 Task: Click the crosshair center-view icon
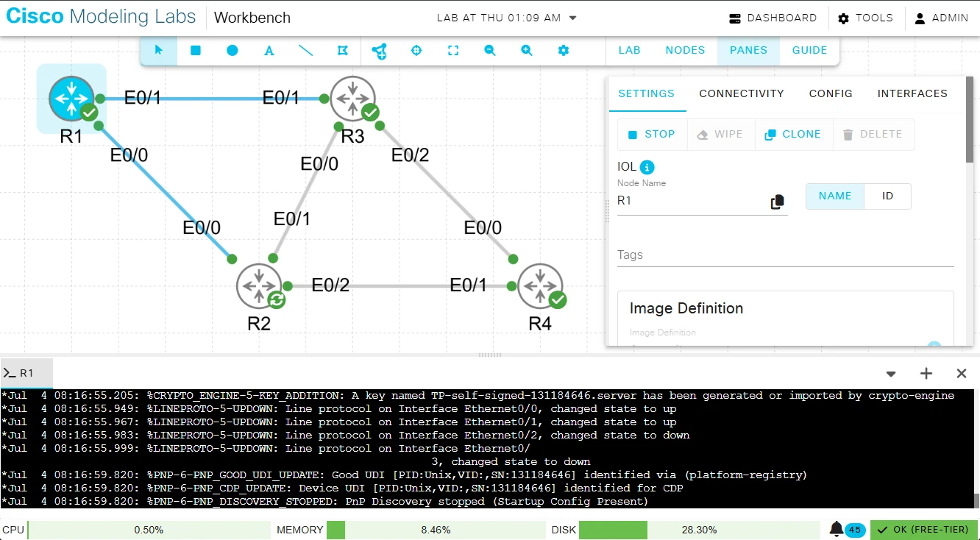click(x=416, y=51)
